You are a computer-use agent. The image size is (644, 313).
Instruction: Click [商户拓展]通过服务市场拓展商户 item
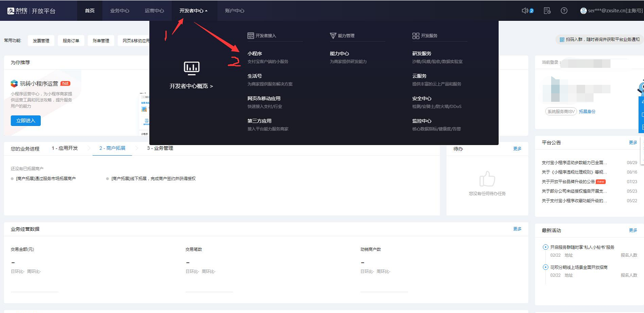(x=46, y=179)
